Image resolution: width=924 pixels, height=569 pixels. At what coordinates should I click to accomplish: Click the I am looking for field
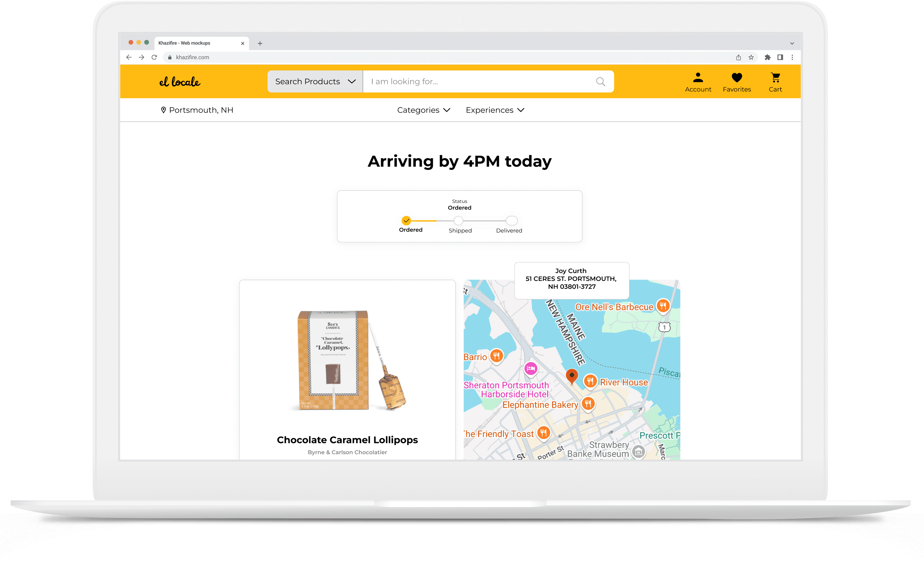[478, 82]
